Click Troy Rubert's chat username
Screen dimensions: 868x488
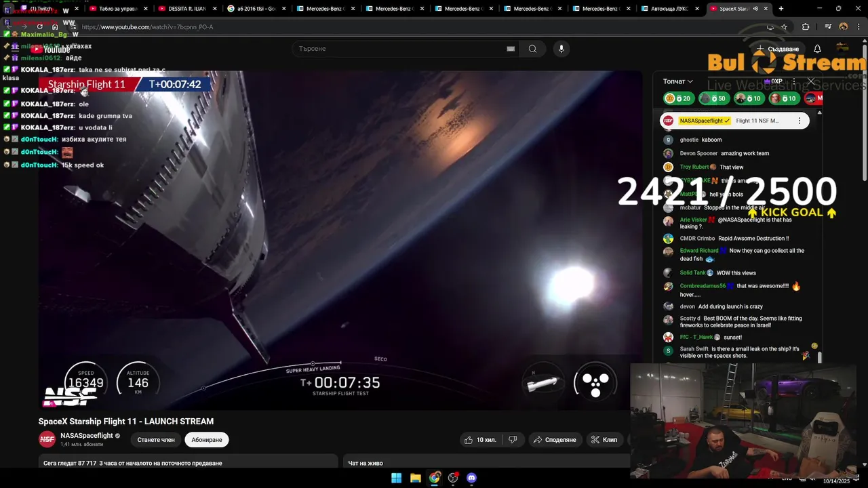click(x=694, y=167)
